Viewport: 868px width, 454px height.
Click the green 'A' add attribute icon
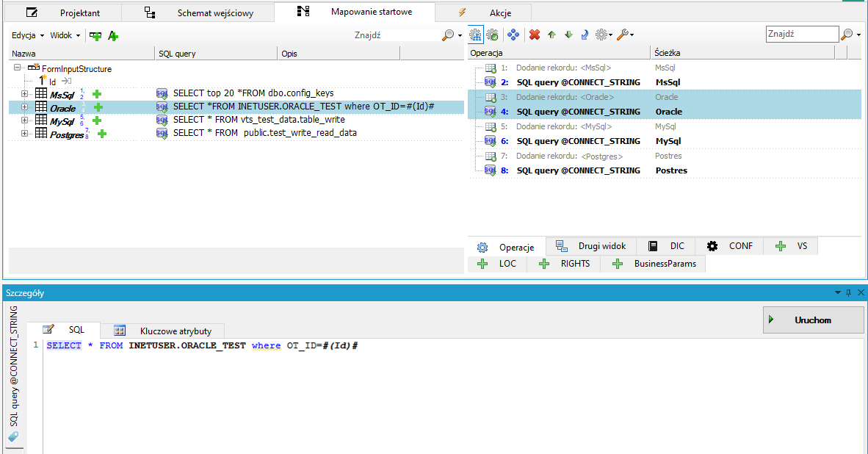click(113, 36)
